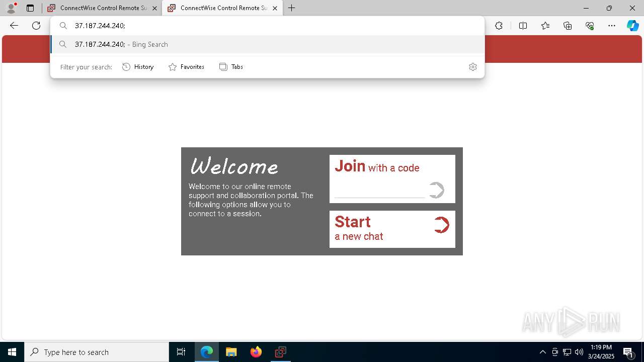644x362 pixels.
Task: Open ConnectWise Control taskbar app
Action: coord(281,352)
